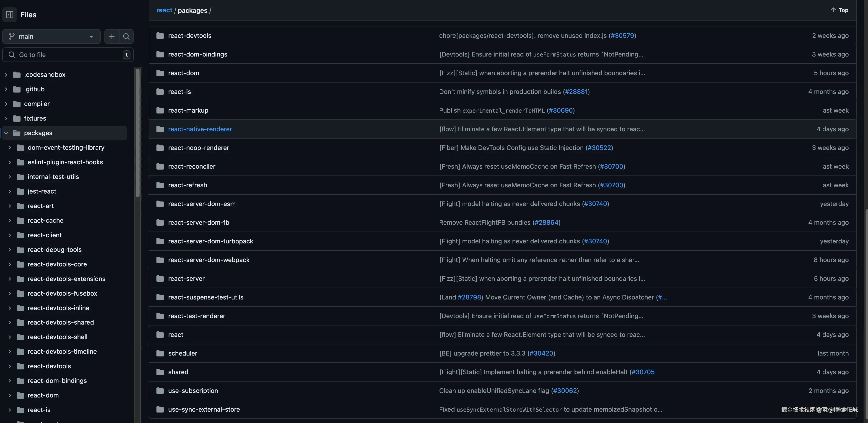This screenshot has width=868, height=423.
Task: Expand the .github folder chevron
Action: click(x=6, y=89)
